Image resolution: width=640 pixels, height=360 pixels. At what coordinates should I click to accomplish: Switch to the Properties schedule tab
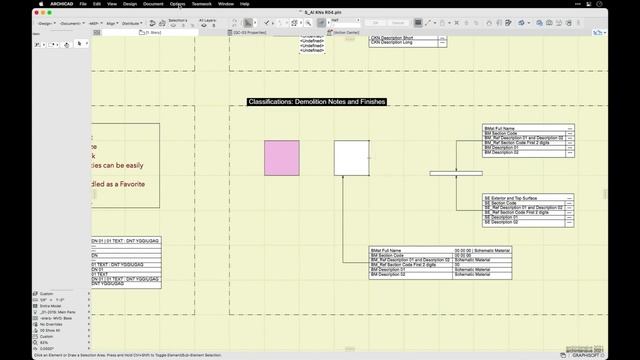247,32
